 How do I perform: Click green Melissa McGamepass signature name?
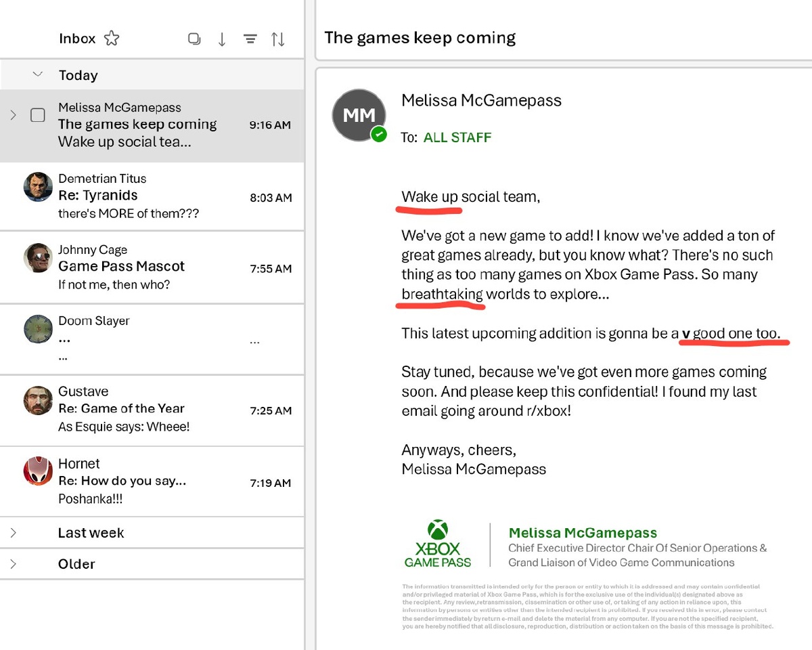tap(583, 533)
